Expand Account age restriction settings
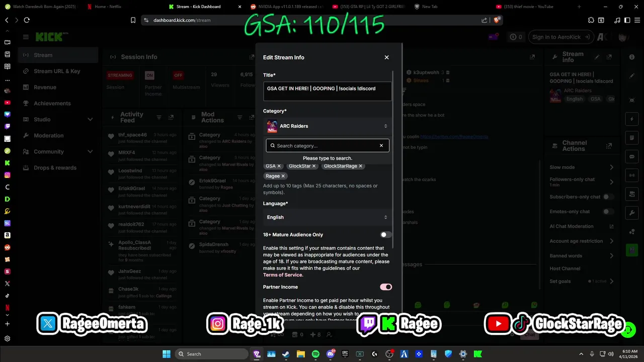Viewport: 644px width, 362px height. 612,241
